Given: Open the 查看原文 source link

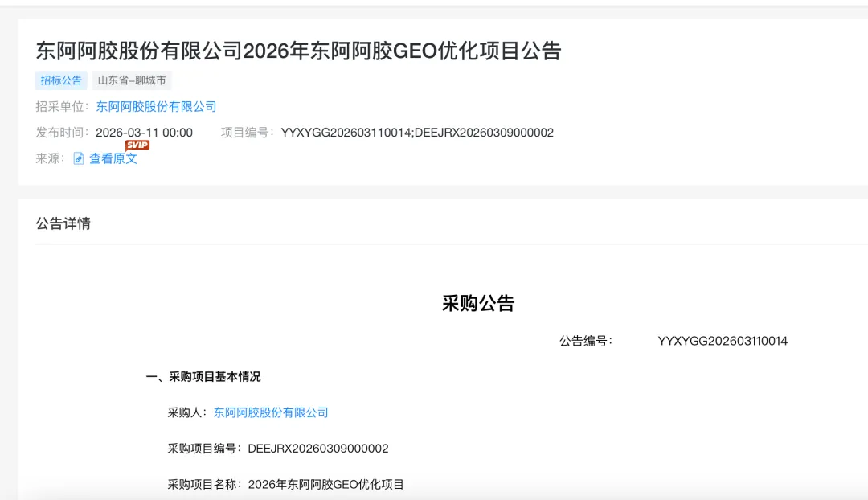Looking at the screenshot, I should point(113,159).
